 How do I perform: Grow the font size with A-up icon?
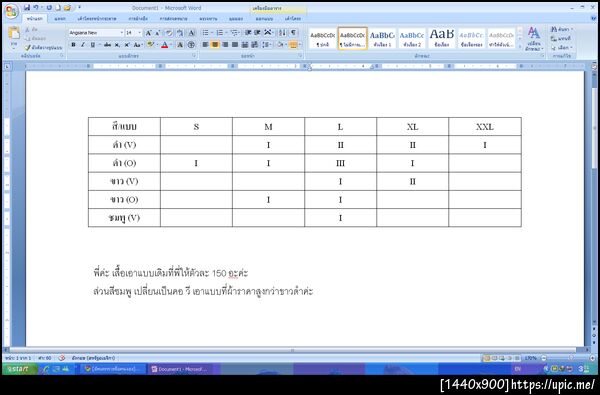148,33
